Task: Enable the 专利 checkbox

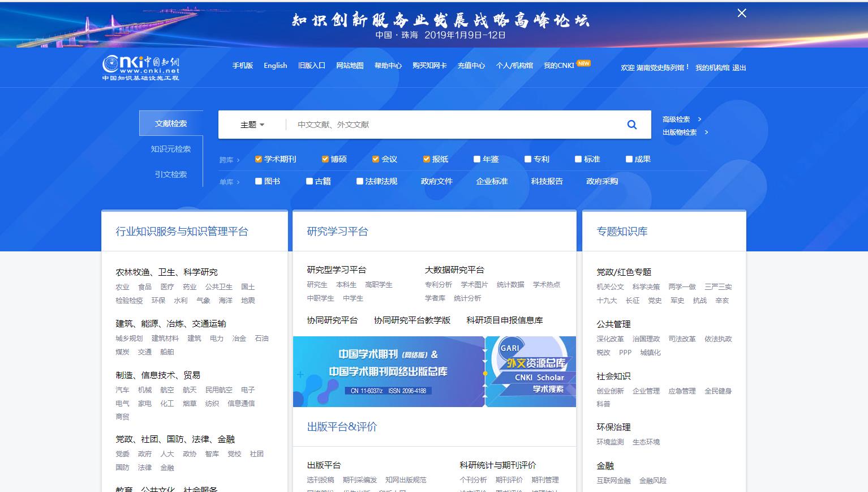Action: (528, 159)
